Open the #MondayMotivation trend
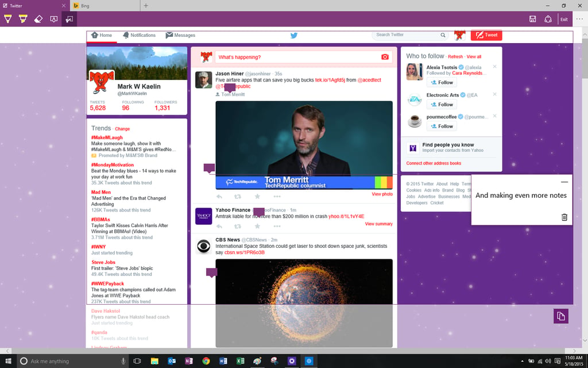Viewport: 588px width, 368px height. 113,165
